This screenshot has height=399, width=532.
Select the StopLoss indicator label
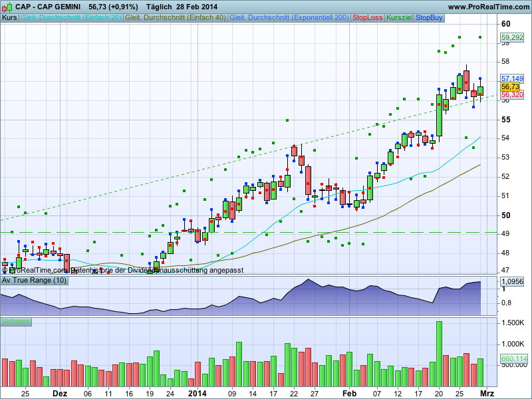[x=368, y=18]
